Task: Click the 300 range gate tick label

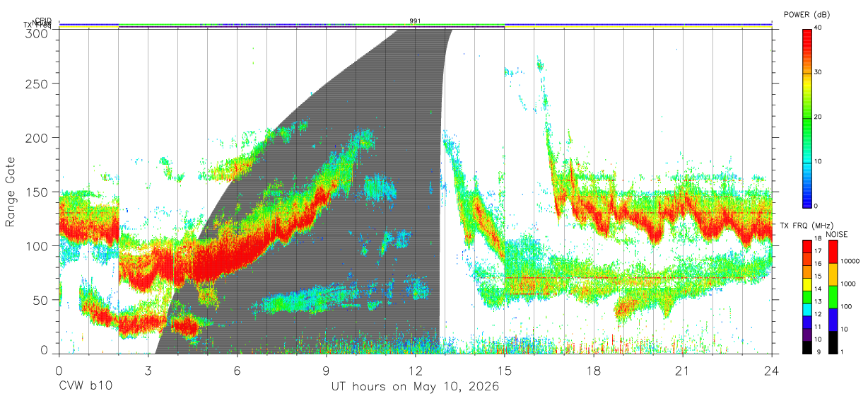Action: tap(38, 33)
